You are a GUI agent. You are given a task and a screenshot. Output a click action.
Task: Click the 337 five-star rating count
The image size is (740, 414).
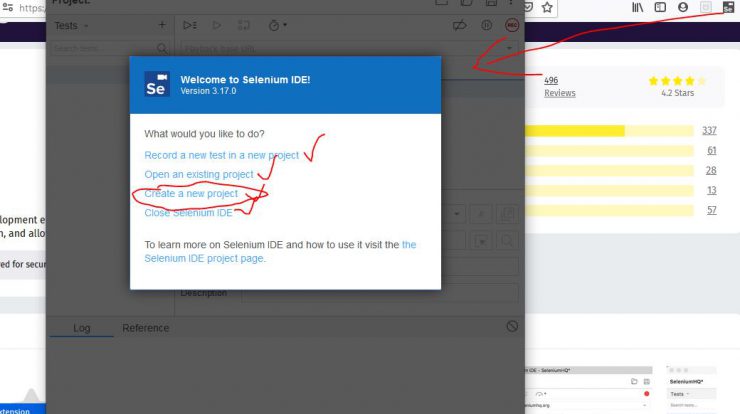pyautogui.click(x=709, y=130)
